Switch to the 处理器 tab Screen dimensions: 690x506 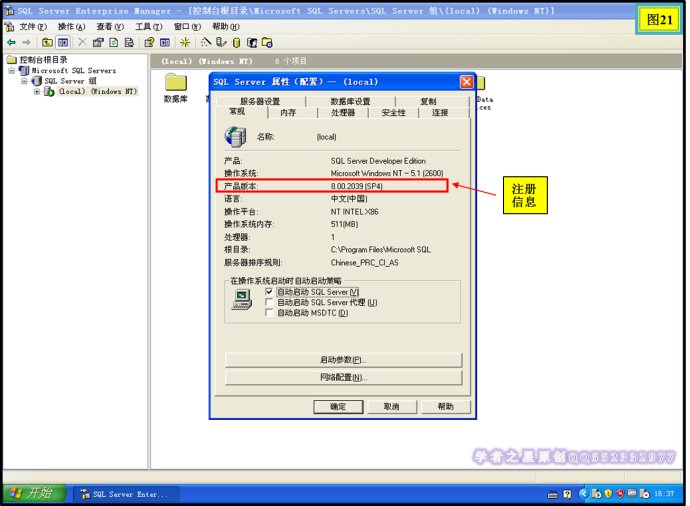(343, 113)
